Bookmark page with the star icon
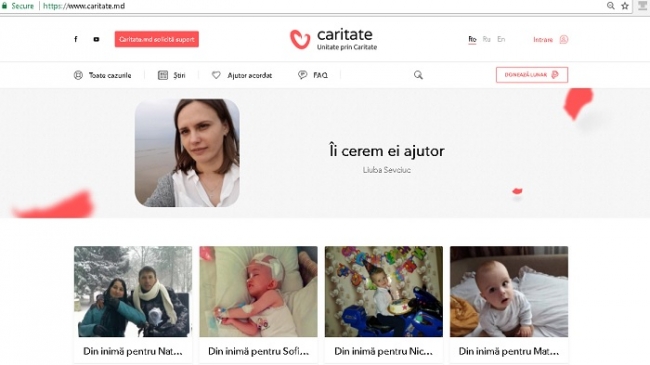This screenshot has width=650, height=365. tap(625, 6)
